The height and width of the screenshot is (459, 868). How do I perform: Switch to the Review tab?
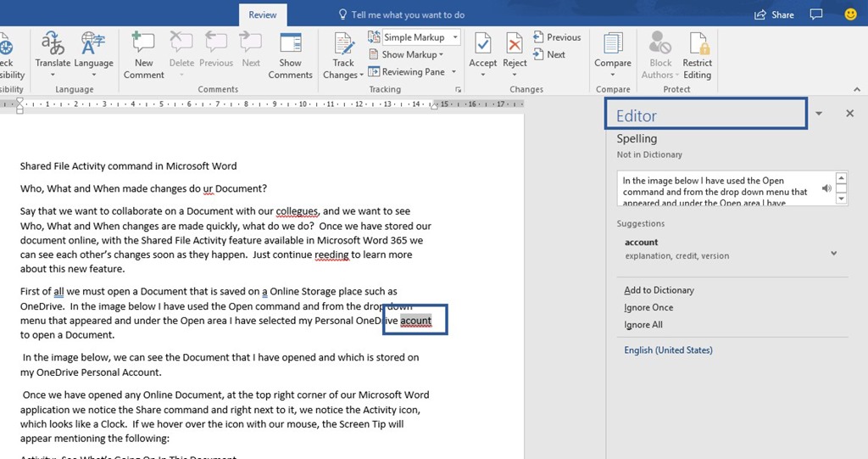(263, 15)
